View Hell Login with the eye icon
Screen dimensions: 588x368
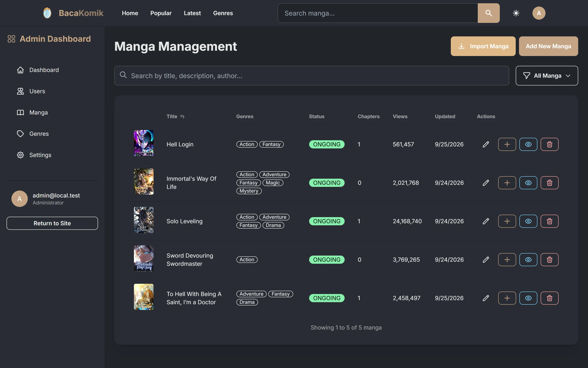click(x=528, y=144)
